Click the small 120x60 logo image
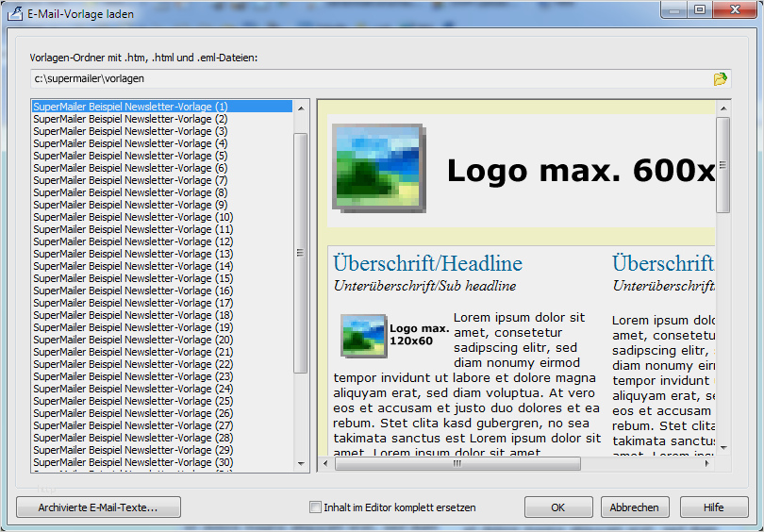 tap(364, 336)
